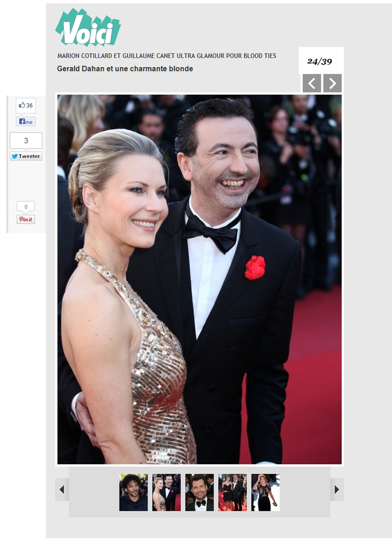Viewport: 392px width, 549px height.
Task: Go to the previous gallery photo
Action: tap(312, 83)
